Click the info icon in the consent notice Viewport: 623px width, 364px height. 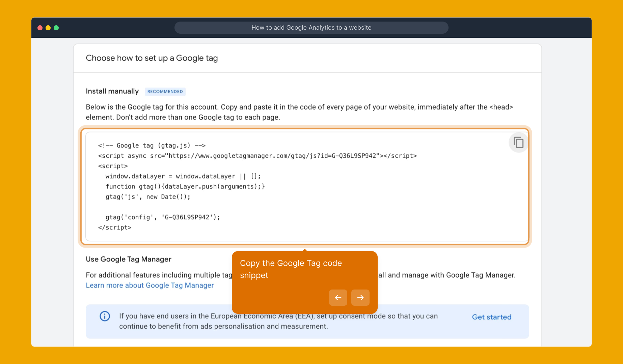pyautogui.click(x=105, y=316)
